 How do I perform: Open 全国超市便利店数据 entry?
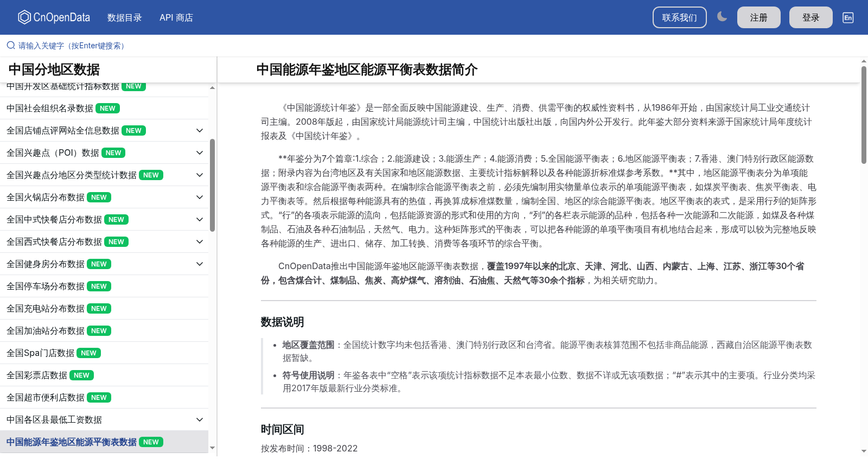point(104,397)
